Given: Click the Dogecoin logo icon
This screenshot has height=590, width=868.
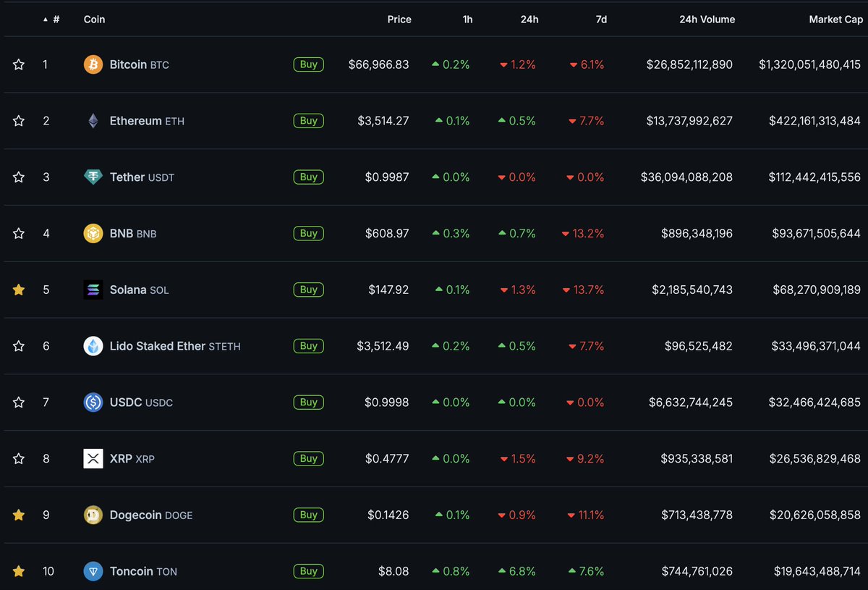Looking at the screenshot, I should pyautogui.click(x=93, y=515).
